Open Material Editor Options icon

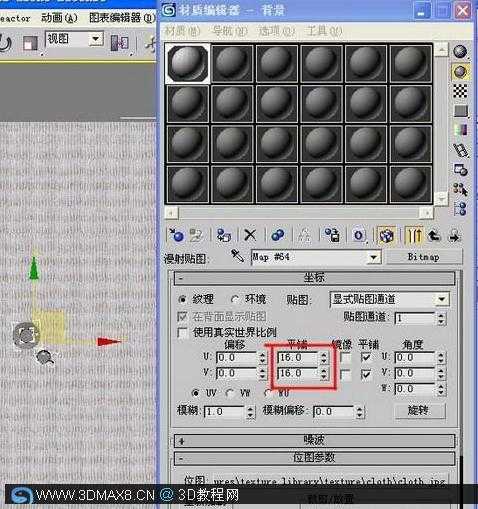[x=461, y=170]
